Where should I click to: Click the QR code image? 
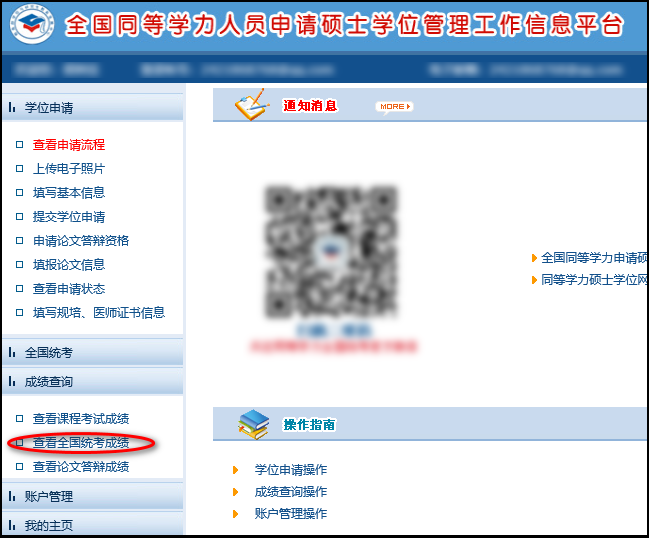[x=331, y=252]
